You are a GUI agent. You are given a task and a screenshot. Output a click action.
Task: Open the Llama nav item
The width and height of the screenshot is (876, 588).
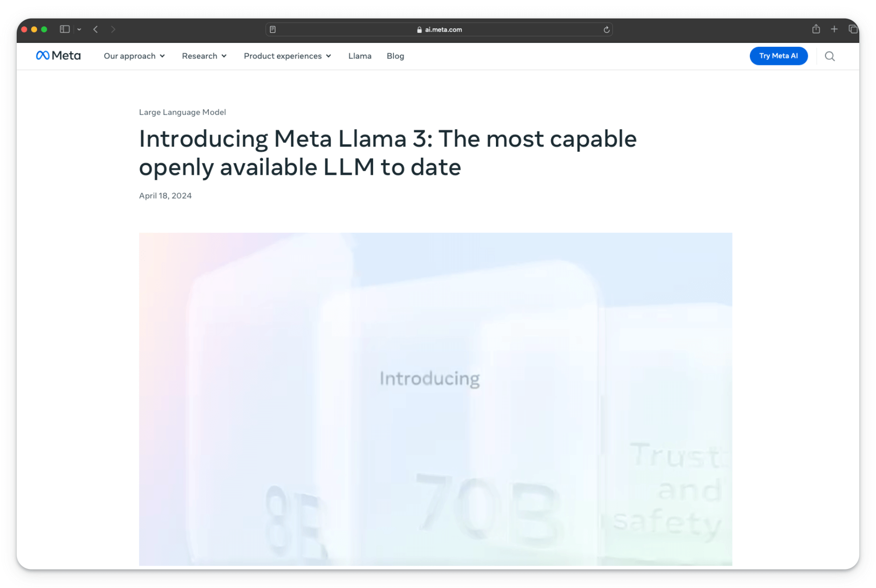(360, 56)
